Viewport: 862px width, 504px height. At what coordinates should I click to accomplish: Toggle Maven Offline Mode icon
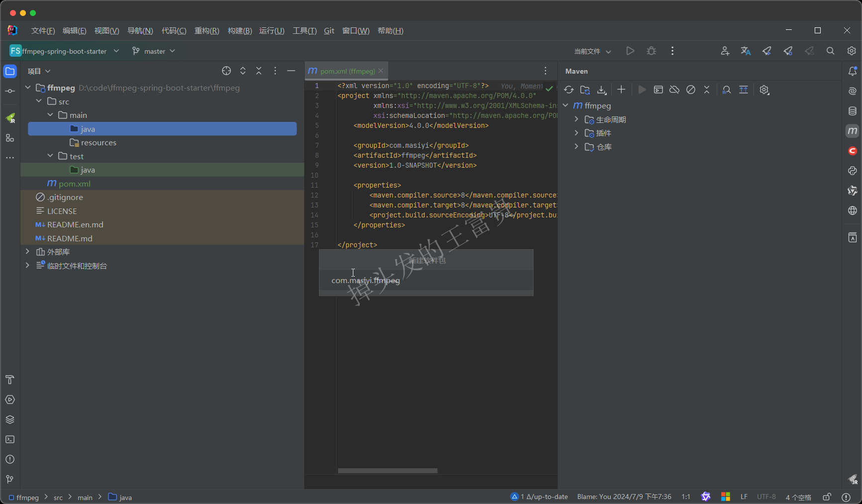pyautogui.click(x=674, y=90)
